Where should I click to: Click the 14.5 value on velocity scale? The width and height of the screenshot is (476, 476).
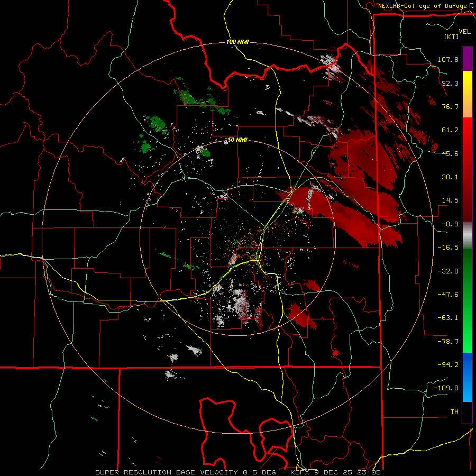click(450, 200)
